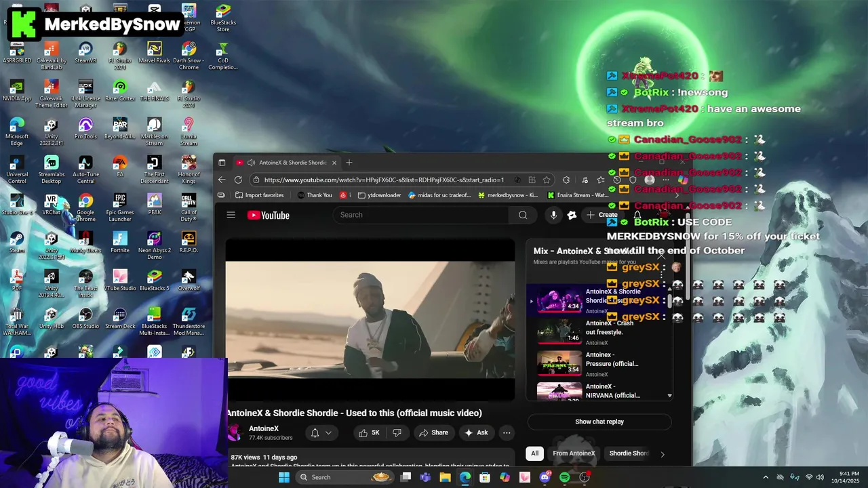Select the Fortnite desktop shortcut
This screenshot has height=488, width=868.
pyautogui.click(x=120, y=243)
